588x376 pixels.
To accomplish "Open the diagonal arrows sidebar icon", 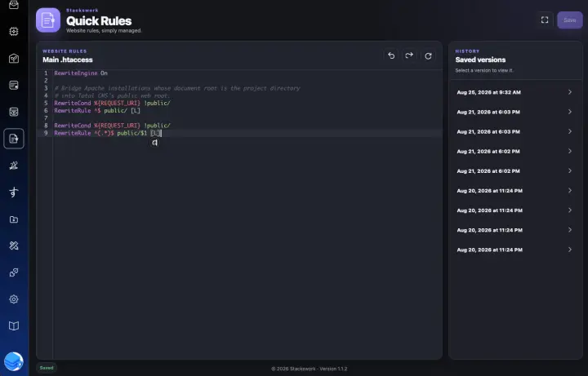I will click(x=14, y=272).
